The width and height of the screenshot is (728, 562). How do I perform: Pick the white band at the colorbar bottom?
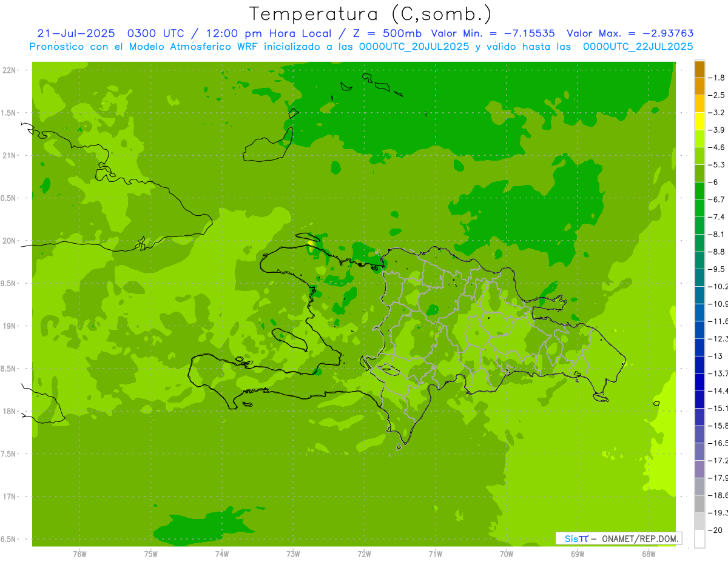(x=699, y=539)
